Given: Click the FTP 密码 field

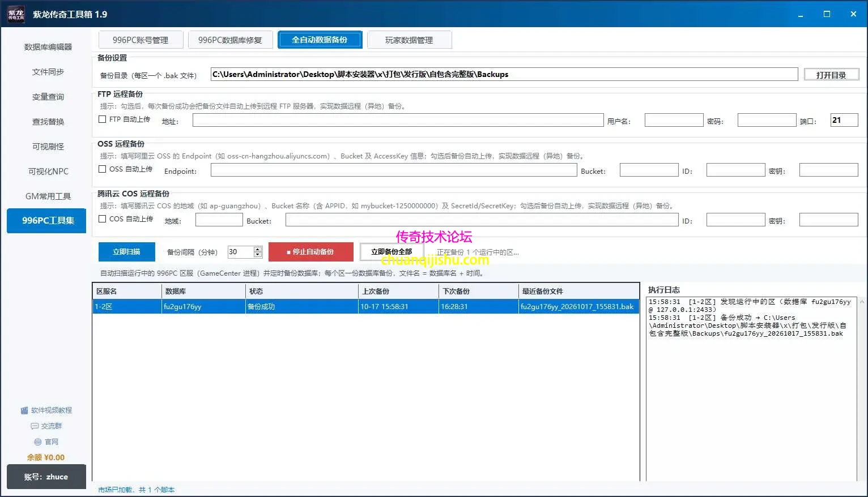Looking at the screenshot, I should [767, 120].
